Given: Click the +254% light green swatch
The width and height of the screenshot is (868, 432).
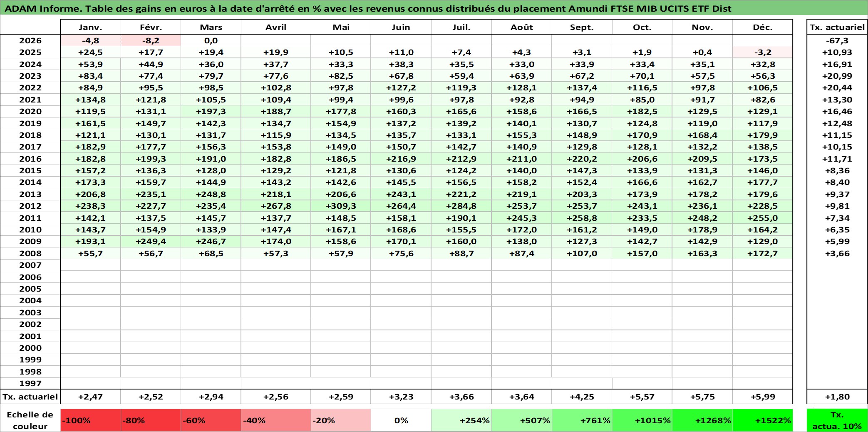Looking at the screenshot, I should pos(461,420).
